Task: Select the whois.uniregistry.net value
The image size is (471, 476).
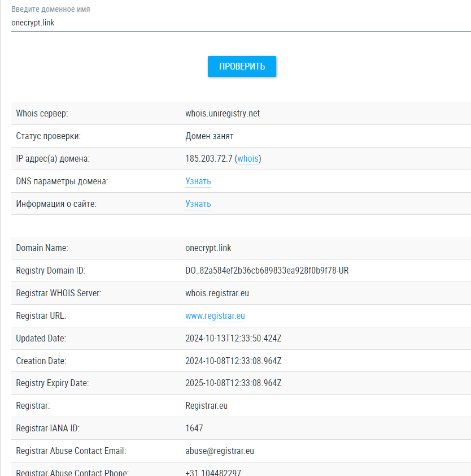Action: pos(223,113)
